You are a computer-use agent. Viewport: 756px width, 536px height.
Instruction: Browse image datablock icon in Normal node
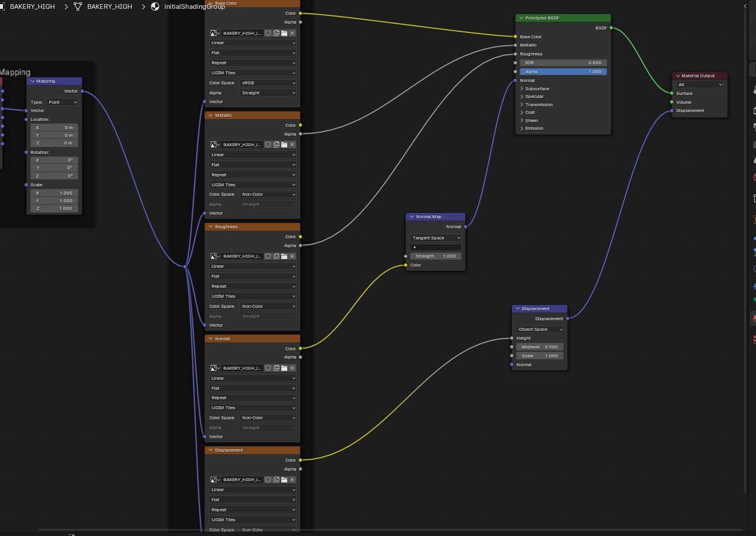click(215, 368)
